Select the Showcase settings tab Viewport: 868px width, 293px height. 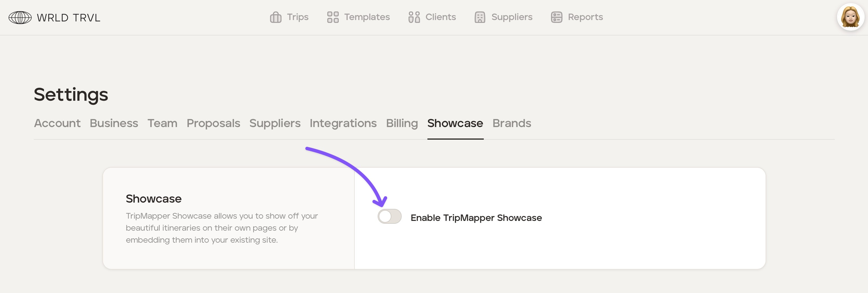pyautogui.click(x=455, y=123)
